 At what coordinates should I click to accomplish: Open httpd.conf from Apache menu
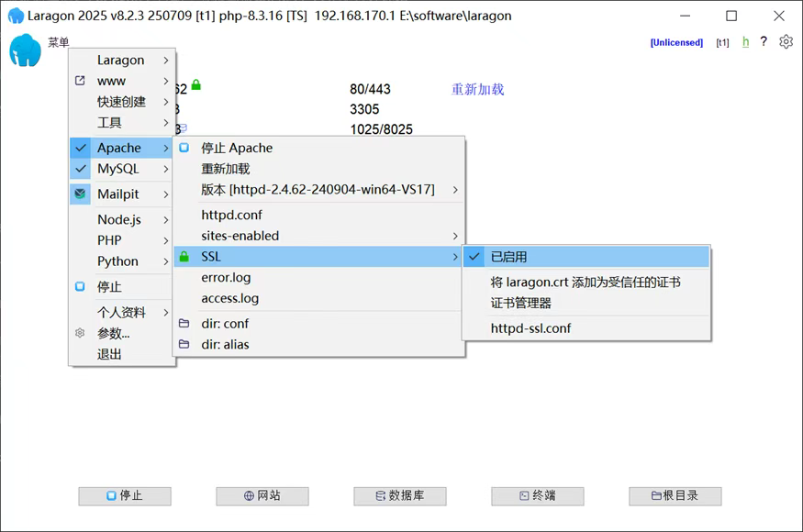[x=231, y=215]
